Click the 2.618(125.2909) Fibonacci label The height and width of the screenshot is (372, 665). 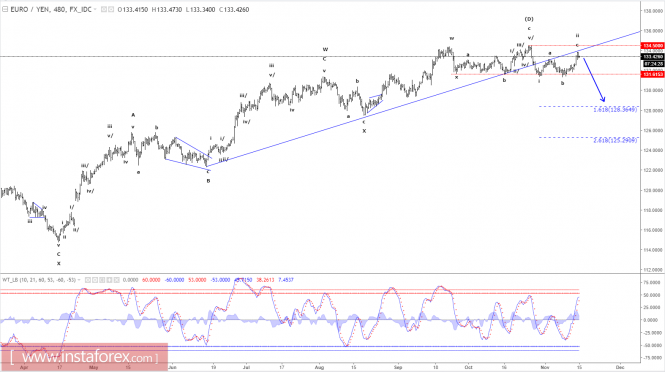click(615, 140)
